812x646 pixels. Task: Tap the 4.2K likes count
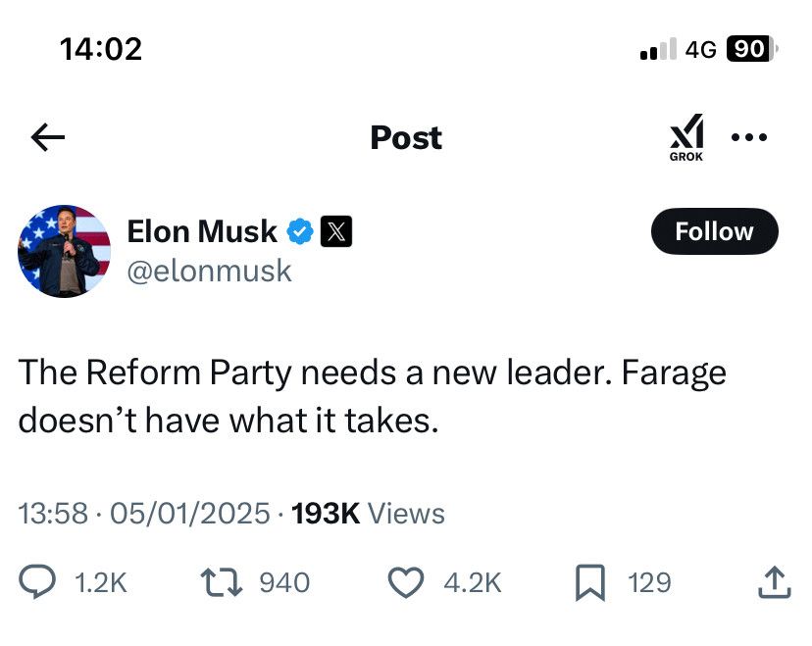coord(472,583)
